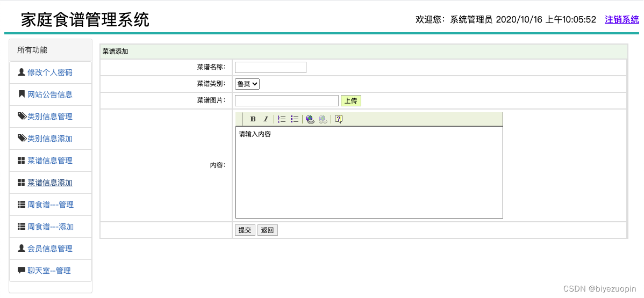Open 菜谱信息管理 in the sidebar
Image resolution: width=644 pixels, height=298 pixels.
click(50, 161)
